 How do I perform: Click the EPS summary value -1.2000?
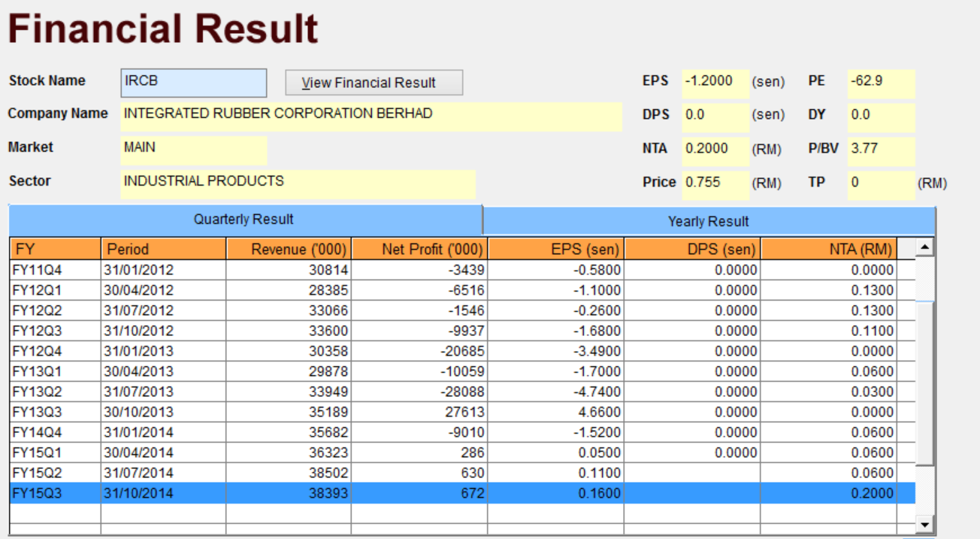715,83
